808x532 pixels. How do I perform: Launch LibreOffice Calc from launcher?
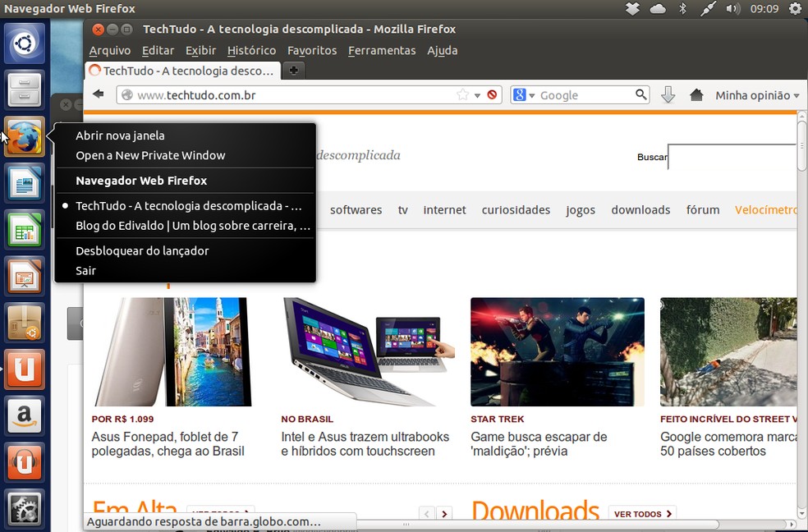(x=24, y=230)
